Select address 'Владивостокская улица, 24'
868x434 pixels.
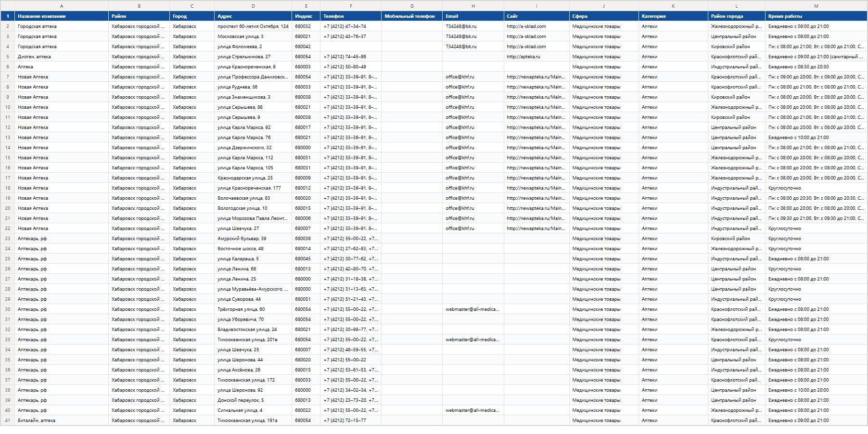253,330
